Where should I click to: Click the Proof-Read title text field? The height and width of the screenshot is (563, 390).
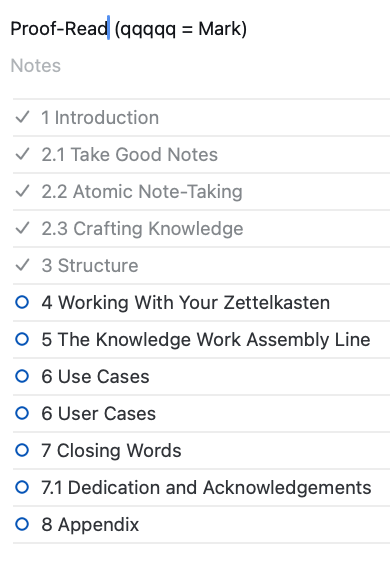tap(129, 29)
